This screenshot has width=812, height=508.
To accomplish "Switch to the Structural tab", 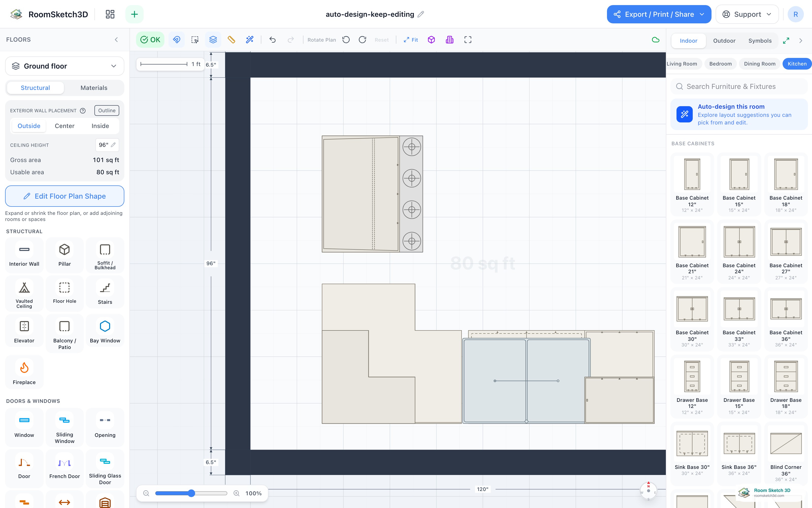I will click(35, 88).
